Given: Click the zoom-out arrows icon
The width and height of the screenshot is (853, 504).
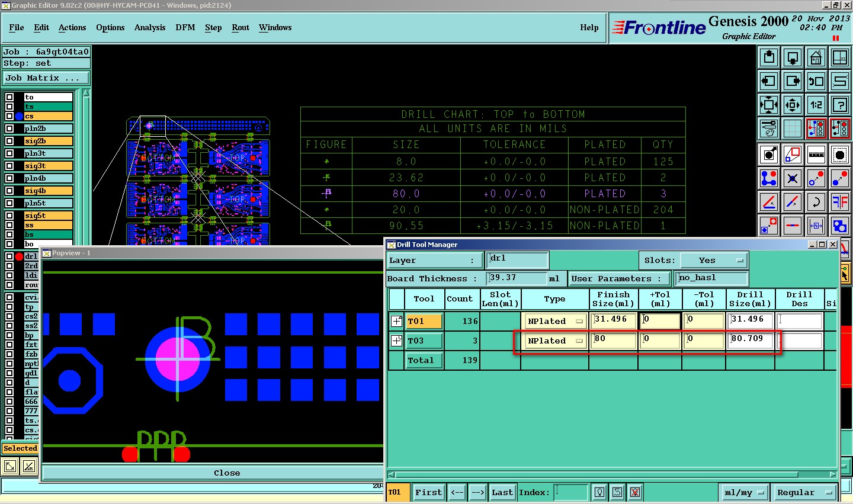Looking at the screenshot, I should pyautogui.click(x=793, y=105).
